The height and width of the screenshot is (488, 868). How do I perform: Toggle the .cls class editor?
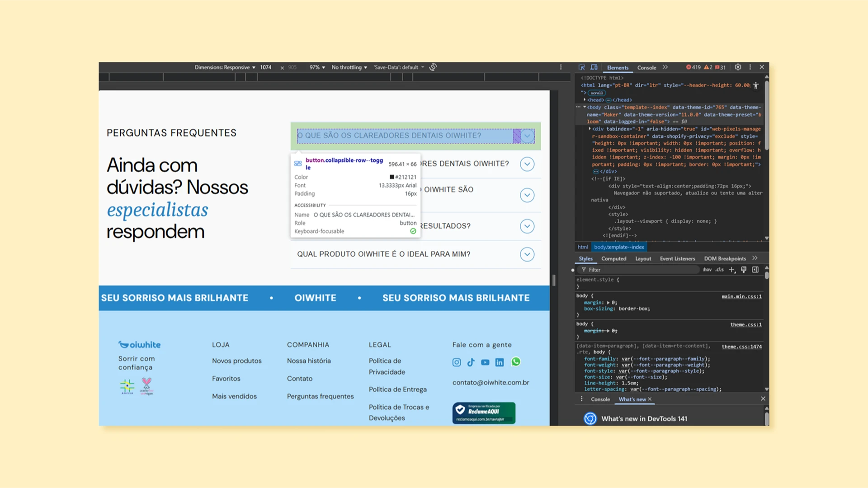pos(720,270)
